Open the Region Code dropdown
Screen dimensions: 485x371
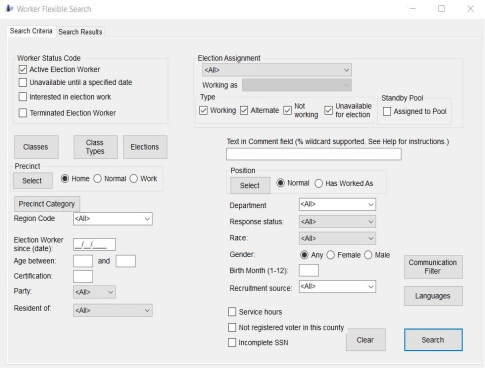113,219
